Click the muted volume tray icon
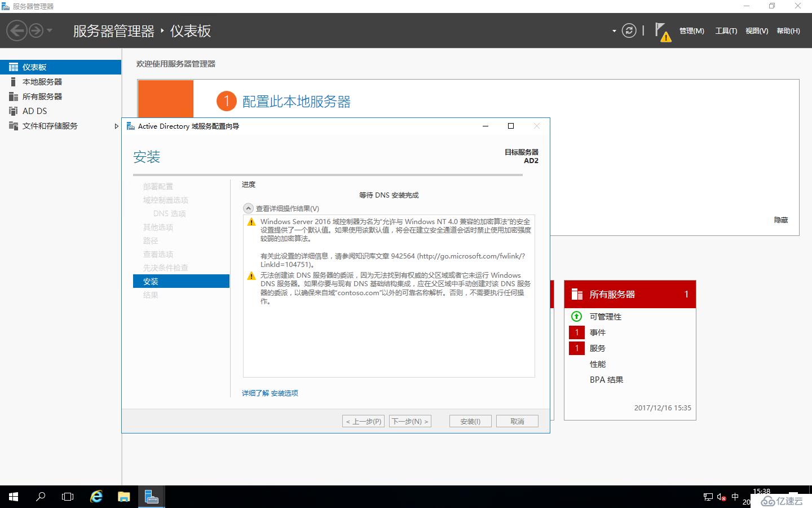 721,497
